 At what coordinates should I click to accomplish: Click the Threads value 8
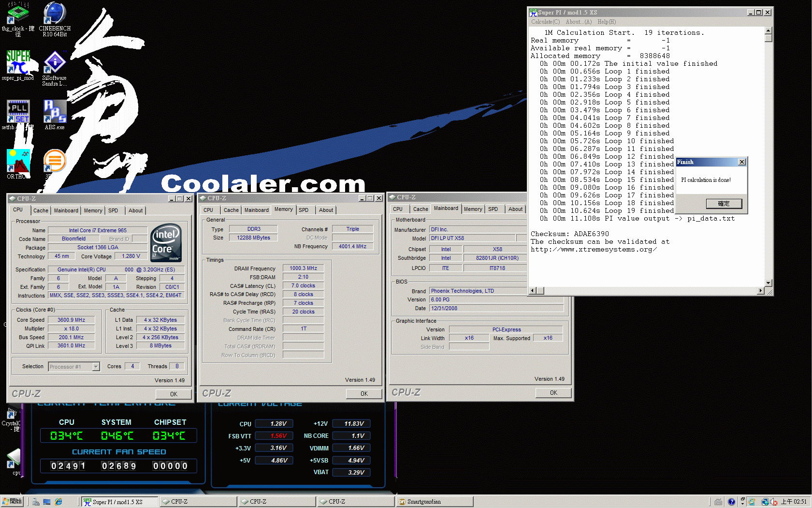(177, 366)
